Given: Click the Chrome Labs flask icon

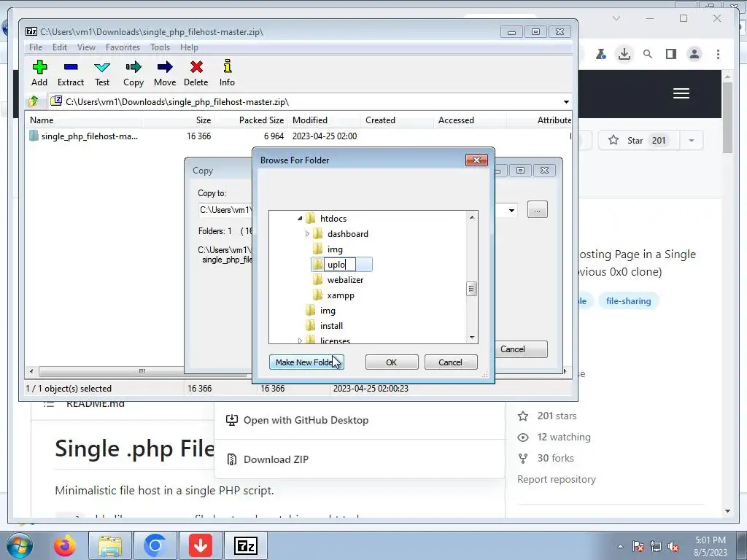Looking at the screenshot, I should click(601, 54).
